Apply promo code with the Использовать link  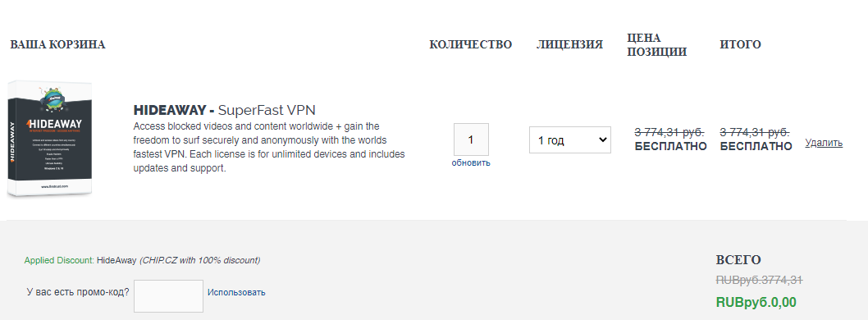(x=236, y=292)
